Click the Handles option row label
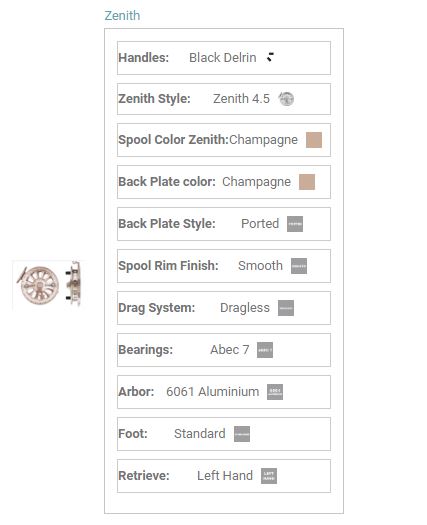 tap(143, 58)
